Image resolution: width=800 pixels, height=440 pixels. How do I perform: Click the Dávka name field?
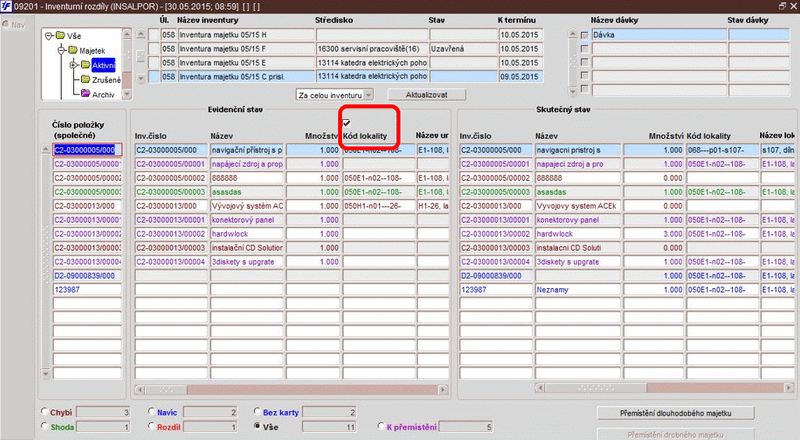[659, 35]
